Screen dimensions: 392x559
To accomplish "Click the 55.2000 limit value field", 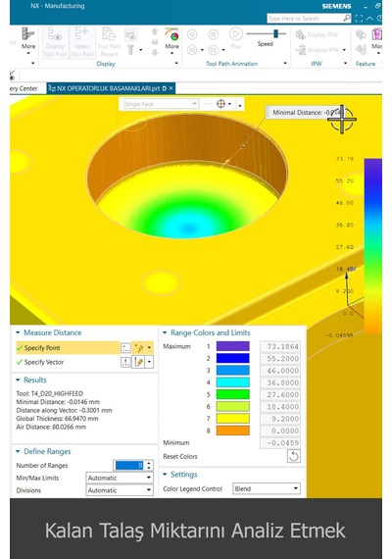I will tap(280, 359).
